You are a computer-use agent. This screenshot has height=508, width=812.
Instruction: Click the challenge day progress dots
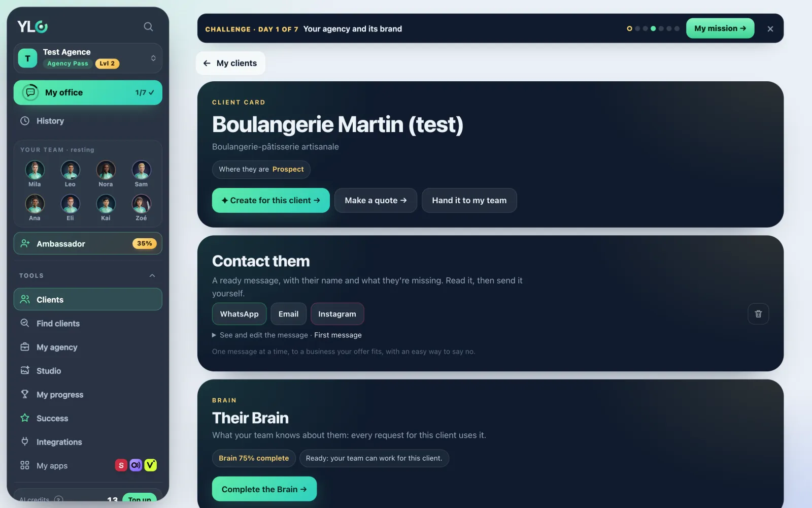pos(653,29)
